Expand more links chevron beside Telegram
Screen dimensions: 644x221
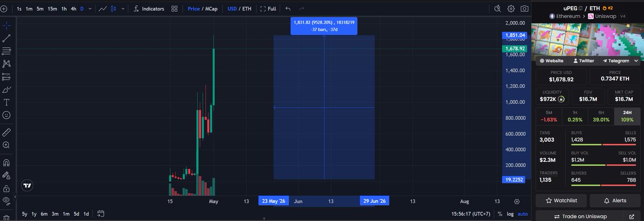point(635,61)
